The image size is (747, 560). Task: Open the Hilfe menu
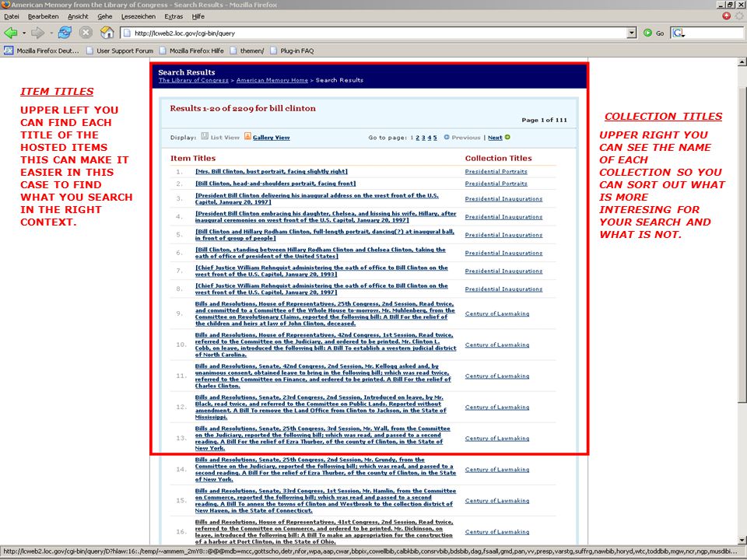[x=198, y=16]
